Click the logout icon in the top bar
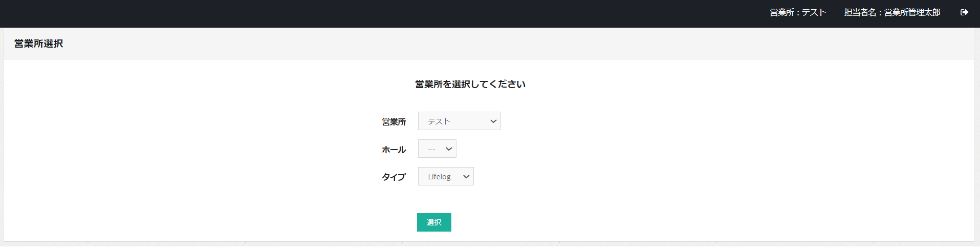Image resolution: width=980 pixels, height=249 pixels. [964, 12]
